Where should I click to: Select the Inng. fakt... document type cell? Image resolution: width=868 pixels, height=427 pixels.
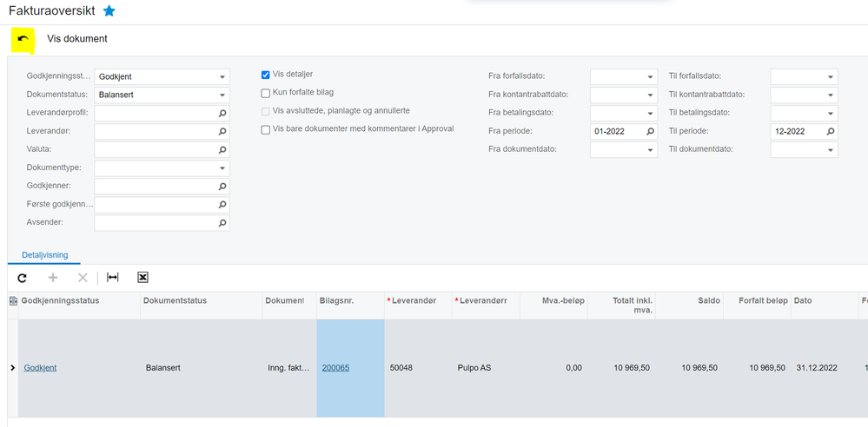point(289,368)
